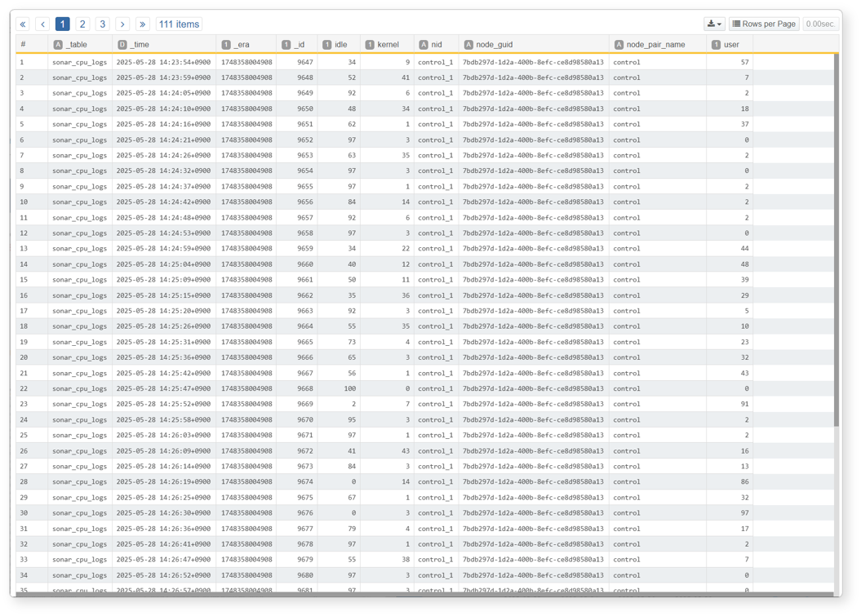Viewport: 861px width, 616px height.
Task: Select the _id cell 9648
Action: pyautogui.click(x=297, y=78)
